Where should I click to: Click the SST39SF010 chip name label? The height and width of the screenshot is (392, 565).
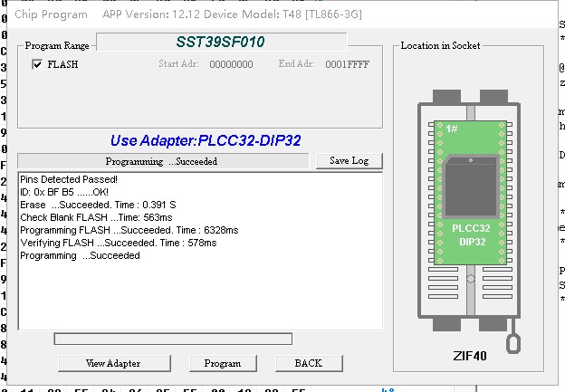click(221, 43)
